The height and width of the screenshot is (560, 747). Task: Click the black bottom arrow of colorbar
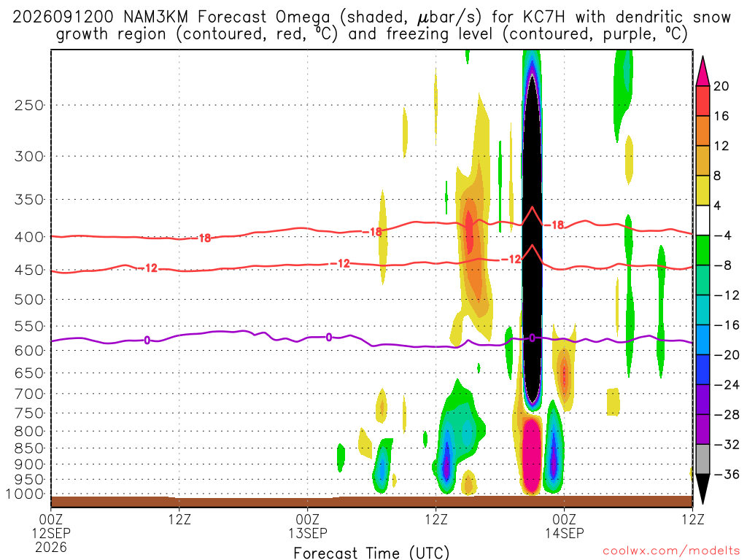703,489
